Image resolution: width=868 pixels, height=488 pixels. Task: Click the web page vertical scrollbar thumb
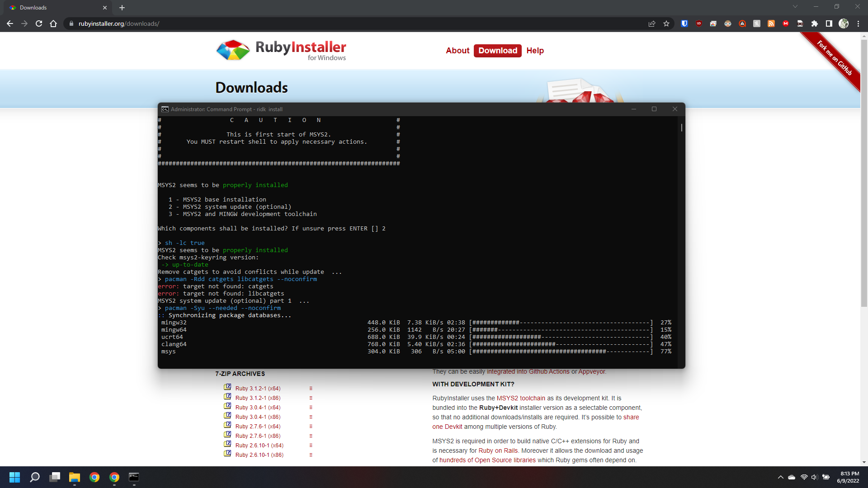tap(864, 174)
